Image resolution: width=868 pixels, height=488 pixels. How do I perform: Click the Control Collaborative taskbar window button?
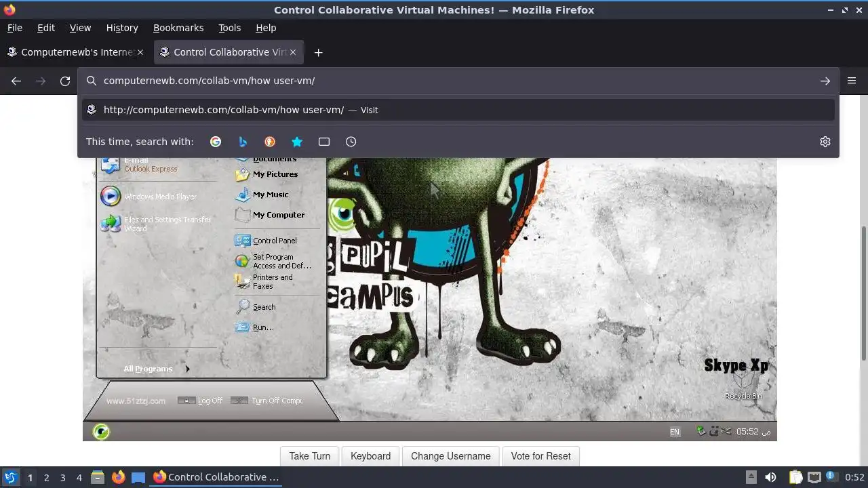pyautogui.click(x=217, y=477)
